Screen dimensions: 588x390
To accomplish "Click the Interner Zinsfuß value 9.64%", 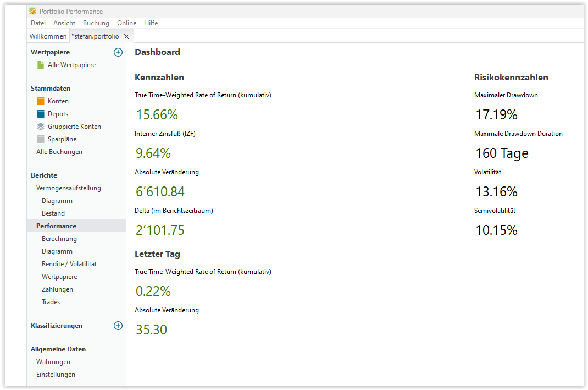I will coord(153,153).
